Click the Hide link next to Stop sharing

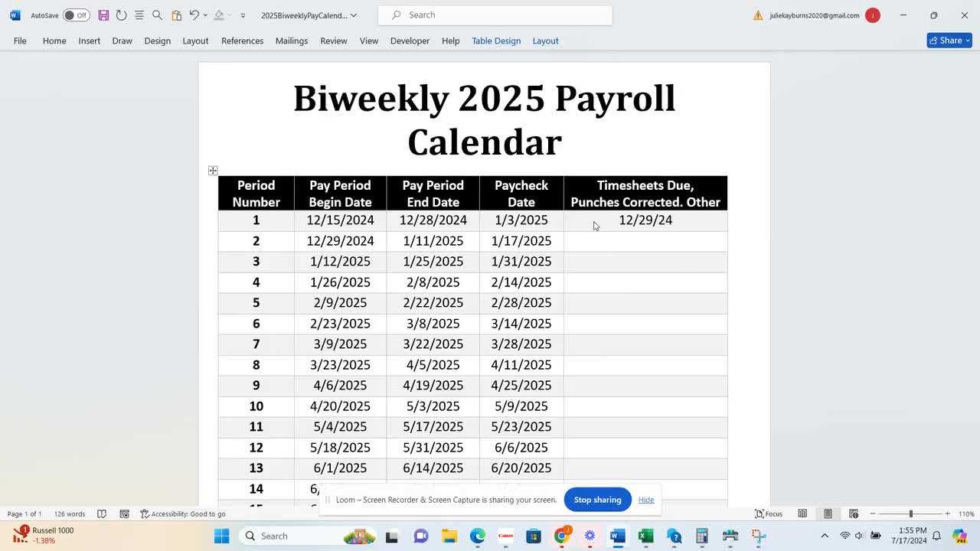point(645,499)
